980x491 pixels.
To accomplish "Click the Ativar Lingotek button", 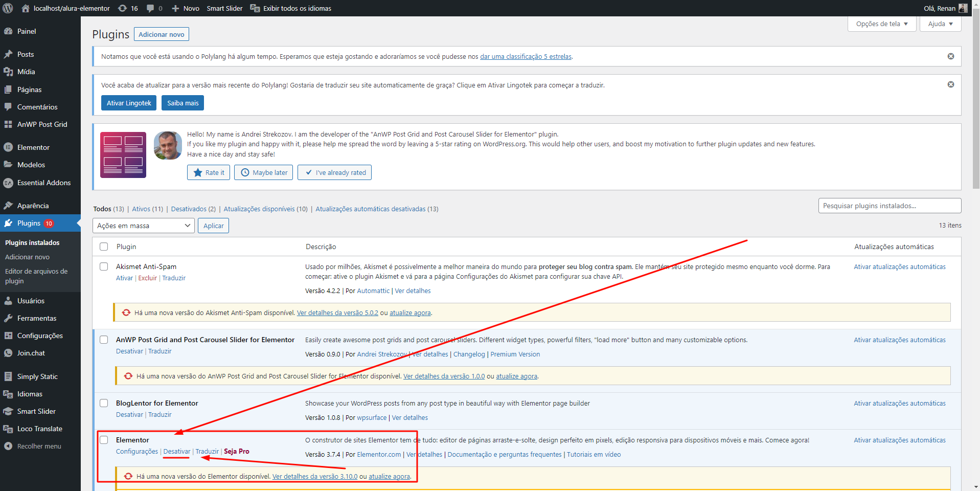I will (x=129, y=103).
